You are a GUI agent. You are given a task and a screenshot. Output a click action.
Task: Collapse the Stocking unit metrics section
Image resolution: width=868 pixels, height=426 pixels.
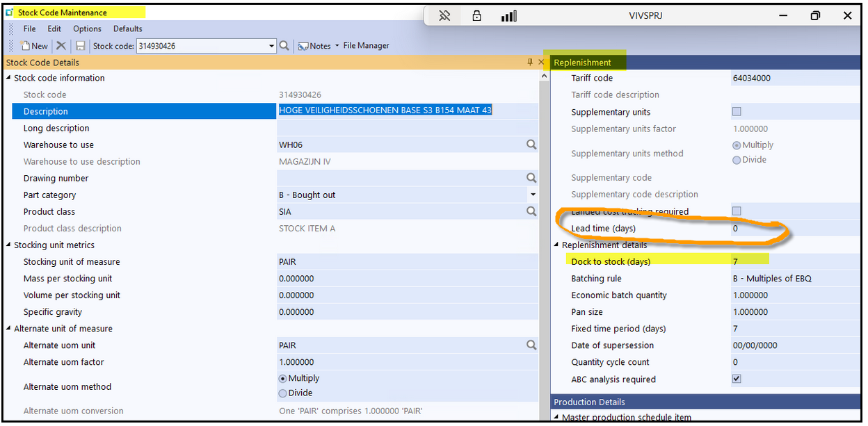coord(8,245)
